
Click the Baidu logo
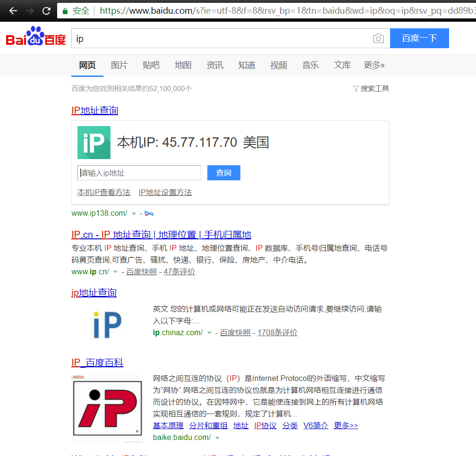point(36,37)
